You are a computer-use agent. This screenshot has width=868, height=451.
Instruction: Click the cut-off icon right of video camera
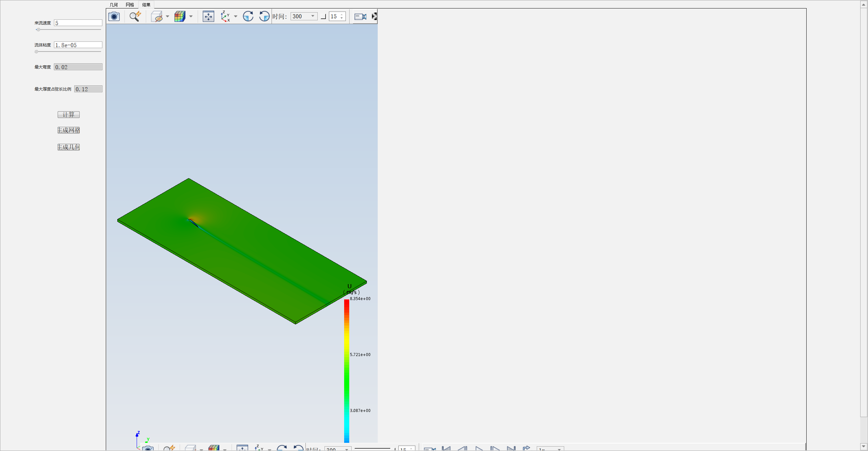coord(374,16)
